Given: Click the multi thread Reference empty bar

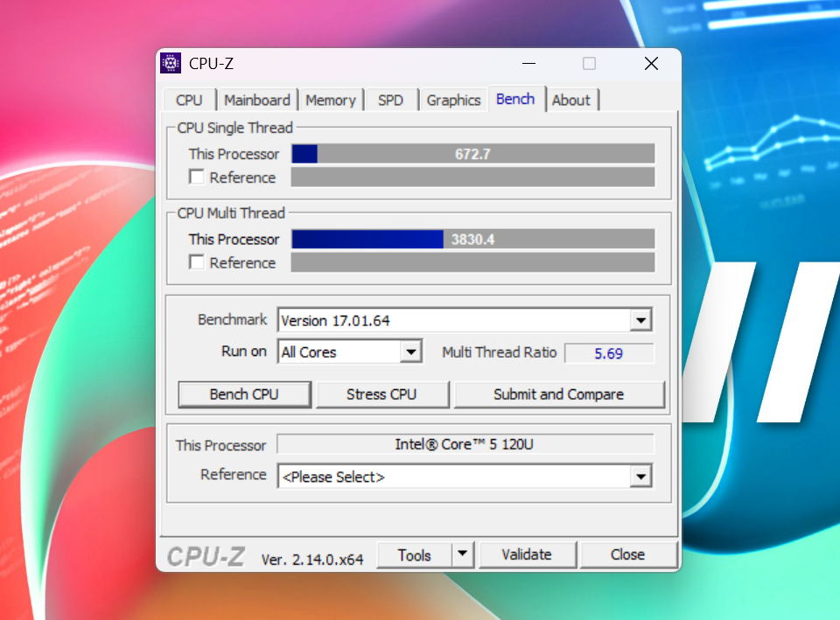Looking at the screenshot, I should click(473, 262).
